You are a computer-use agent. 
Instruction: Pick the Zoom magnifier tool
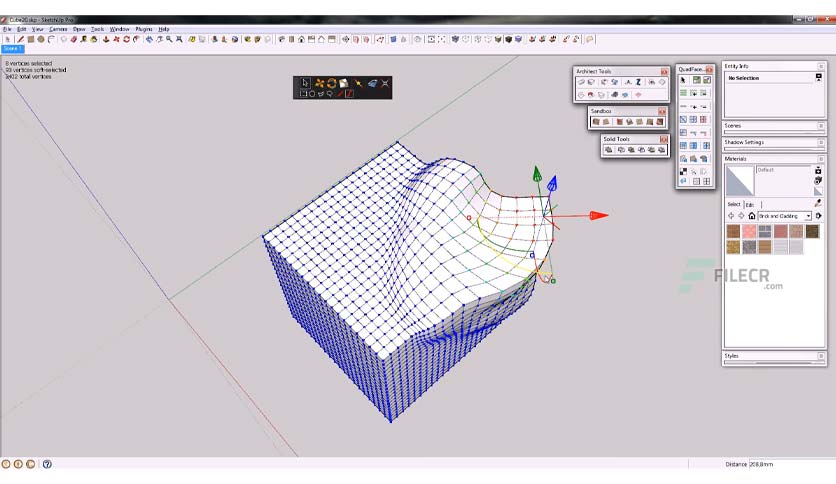pos(169,39)
